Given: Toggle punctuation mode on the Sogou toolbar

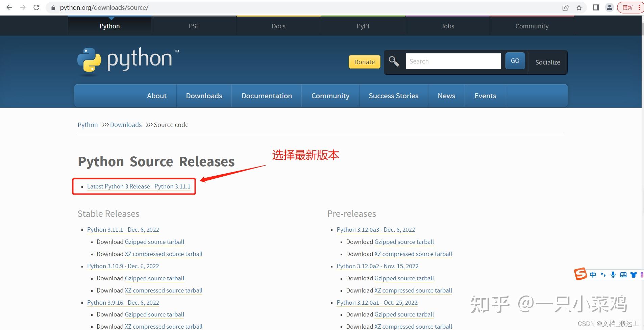Looking at the screenshot, I should (604, 275).
